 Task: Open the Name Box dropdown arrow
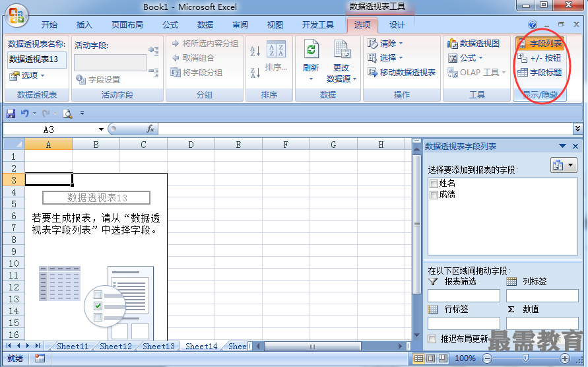pos(101,129)
